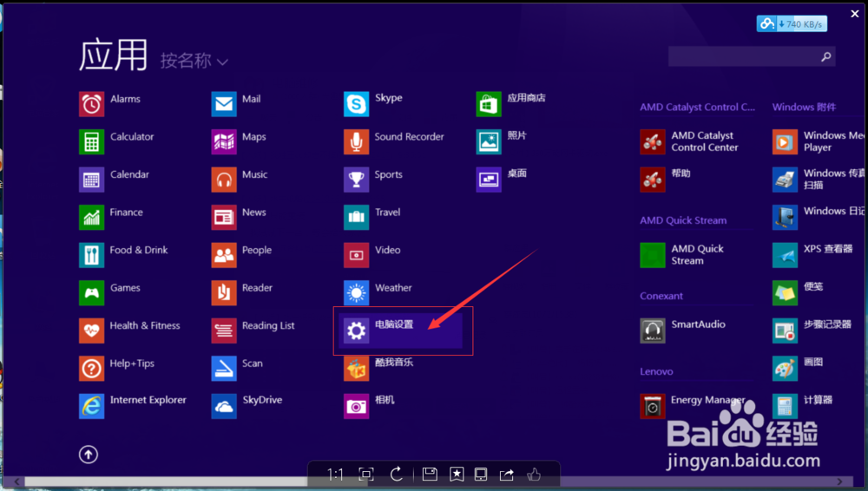Open 计算器 calculator accessory
868x491 pixels.
[x=803, y=405]
